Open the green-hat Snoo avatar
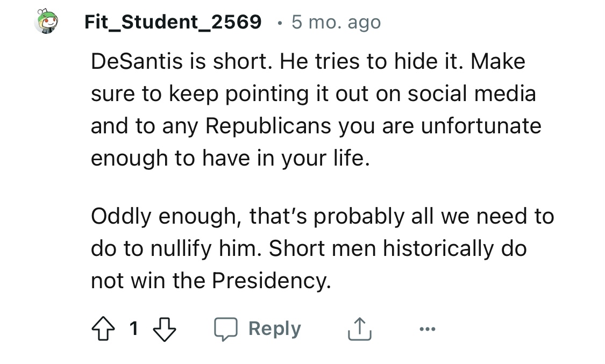Viewport: 605px width, 364px height. click(47, 21)
